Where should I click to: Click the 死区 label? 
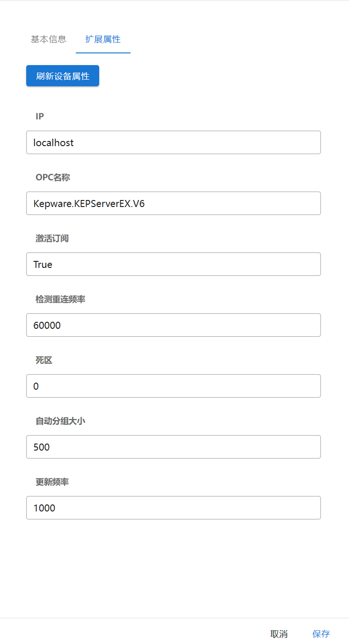[x=44, y=360]
